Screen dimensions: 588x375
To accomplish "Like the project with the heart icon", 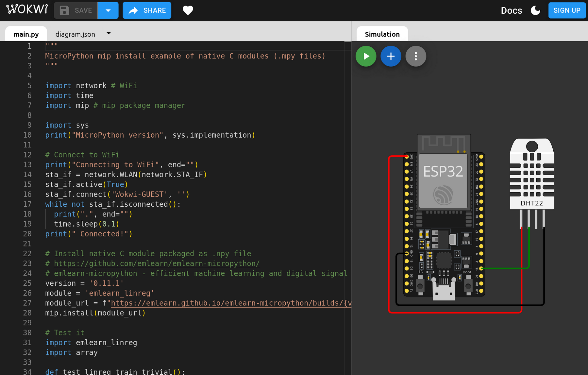I will tap(188, 10).
